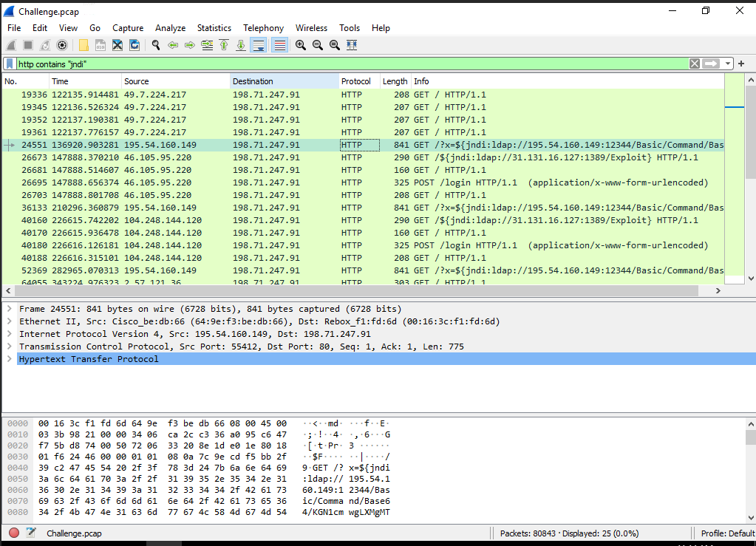This screenshot has width=756, height=546.
Task: Open the Capture menu
Action: 128,28
